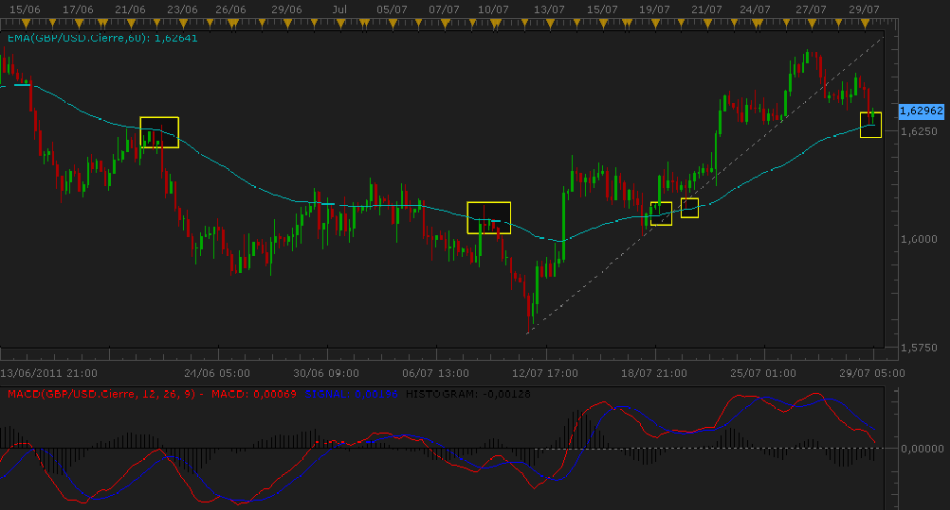Click the Jul month label on top axis

tap(339, 9)
